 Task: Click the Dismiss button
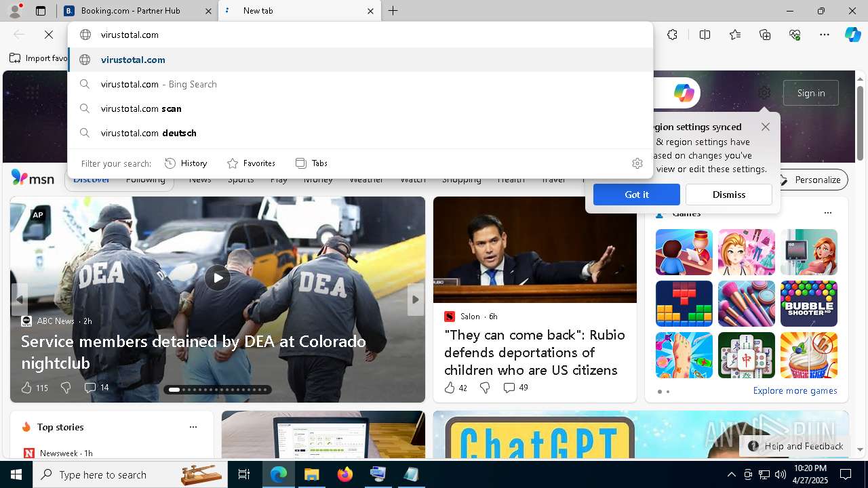tap(729, 195)
